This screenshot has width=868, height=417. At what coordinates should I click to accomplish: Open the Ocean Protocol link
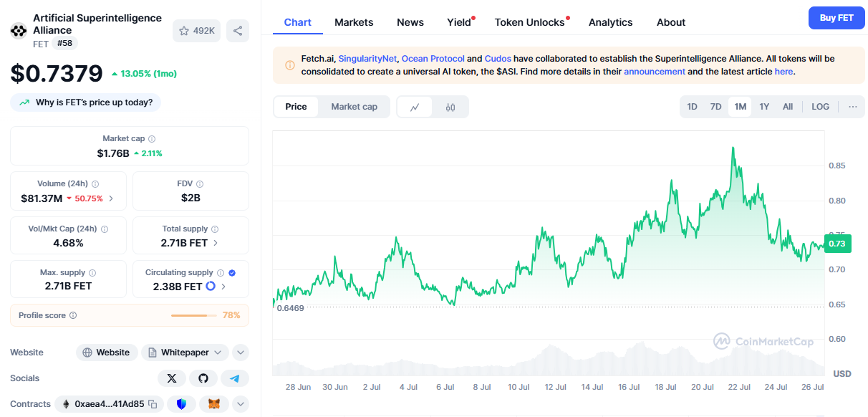[433, 59]
